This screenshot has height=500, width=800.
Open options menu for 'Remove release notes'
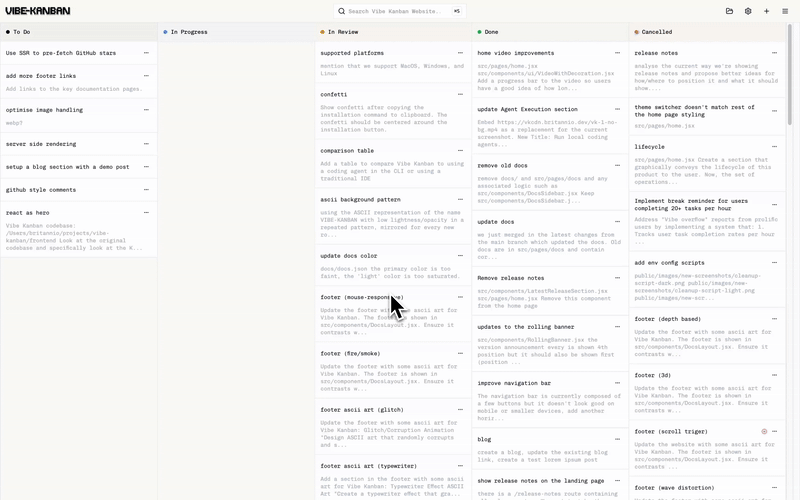pos(617,278)
